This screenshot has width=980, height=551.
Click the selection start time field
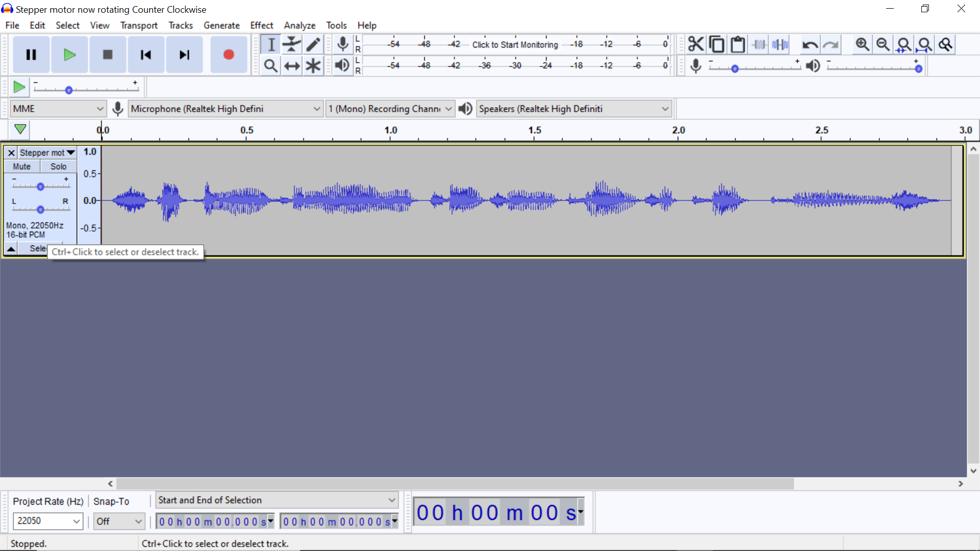[215, 521]
